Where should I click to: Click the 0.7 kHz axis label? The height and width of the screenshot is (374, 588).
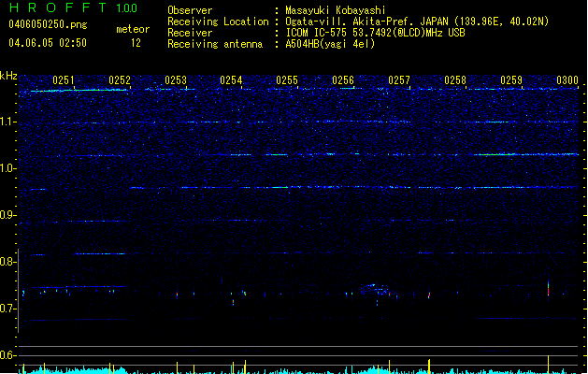pos(7,309)
